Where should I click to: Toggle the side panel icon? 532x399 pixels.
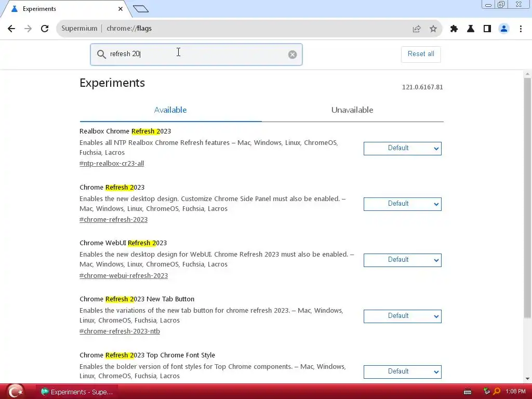(x=487, y=29)
